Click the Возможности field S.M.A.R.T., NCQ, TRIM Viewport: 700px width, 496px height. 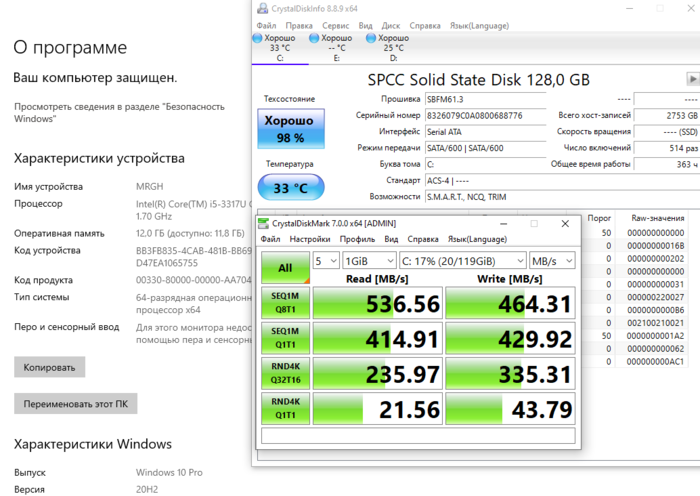pos(562,197)
